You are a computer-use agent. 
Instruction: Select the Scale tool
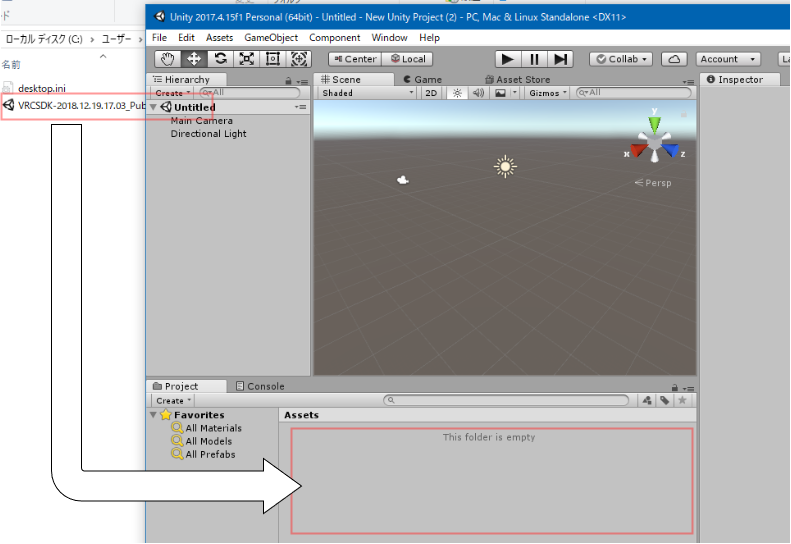[247, 59]
